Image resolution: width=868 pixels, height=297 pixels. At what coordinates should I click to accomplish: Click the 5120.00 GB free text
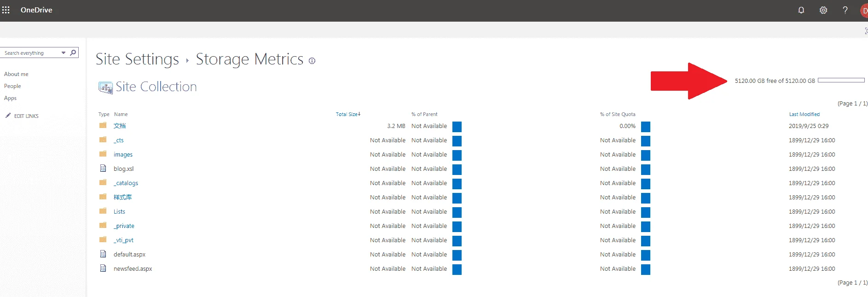click(x=775, y=81)
